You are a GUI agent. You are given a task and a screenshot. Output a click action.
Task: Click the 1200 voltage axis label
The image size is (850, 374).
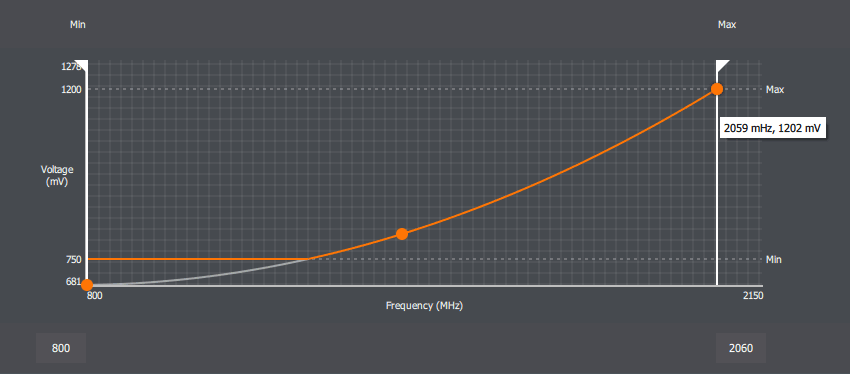tap(71, 89)
